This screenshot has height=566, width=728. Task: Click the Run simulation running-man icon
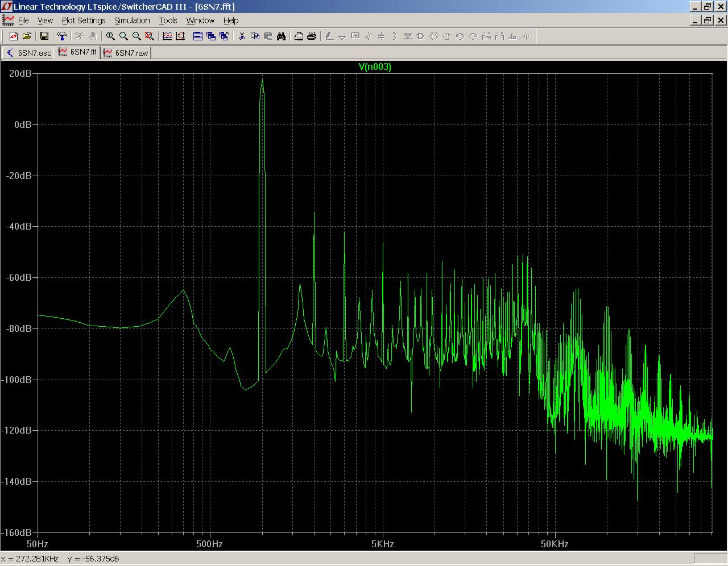(80, 36)
